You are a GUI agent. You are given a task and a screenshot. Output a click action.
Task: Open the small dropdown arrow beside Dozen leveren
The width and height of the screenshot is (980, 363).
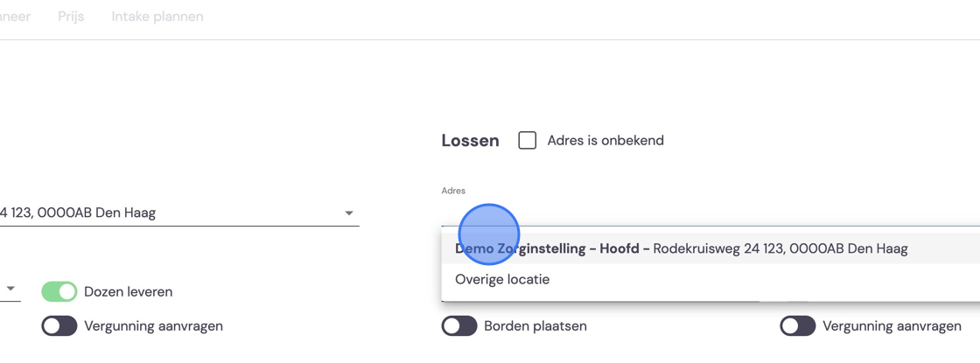10,289
